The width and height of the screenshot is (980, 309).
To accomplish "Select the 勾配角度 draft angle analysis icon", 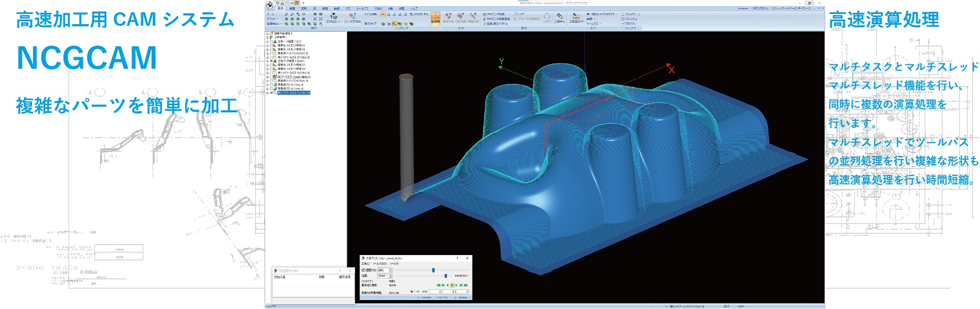I will 461,18.
